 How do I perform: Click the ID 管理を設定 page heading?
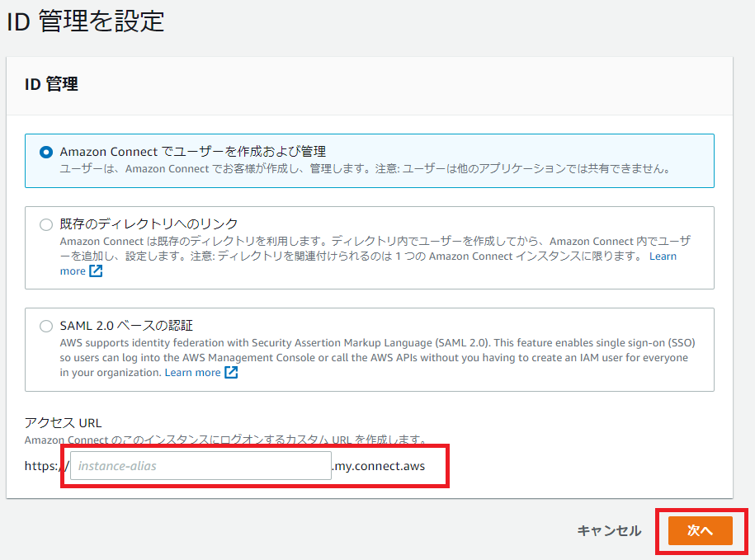[85, 21]
